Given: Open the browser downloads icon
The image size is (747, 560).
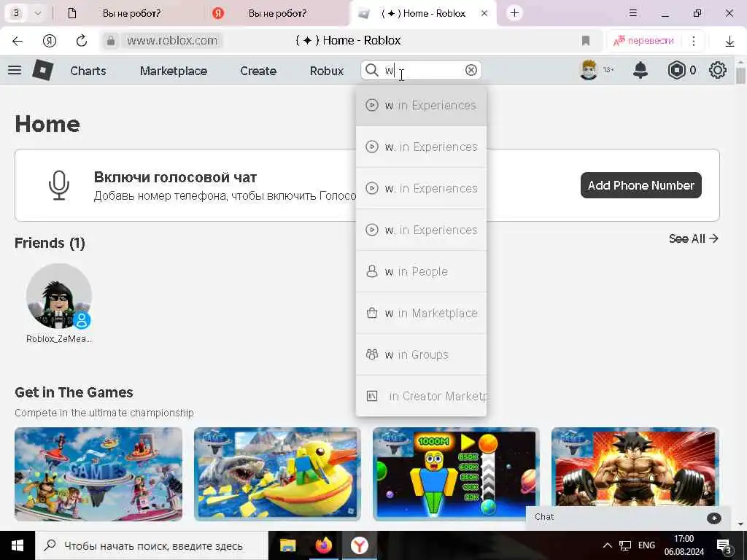Looking at the screenshot, I should 729,42.
